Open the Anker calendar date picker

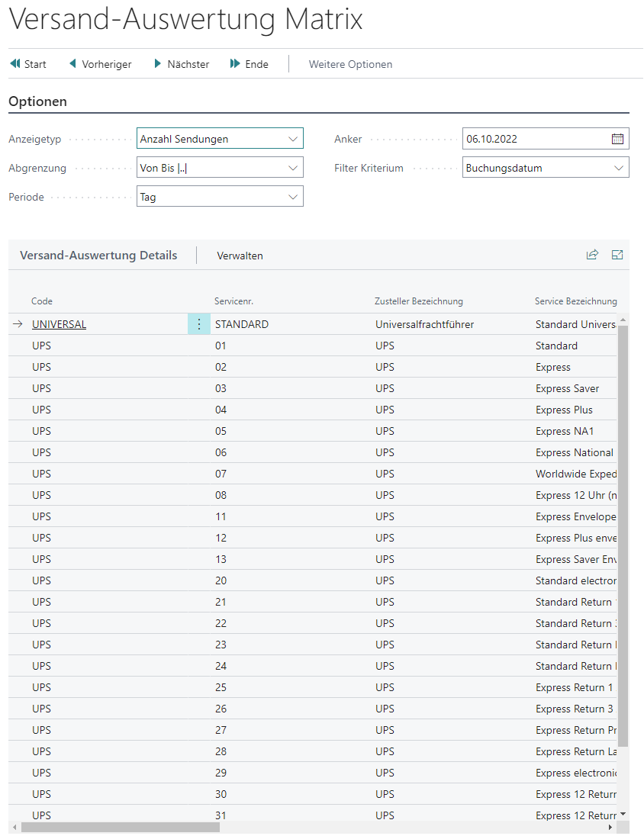617,139
